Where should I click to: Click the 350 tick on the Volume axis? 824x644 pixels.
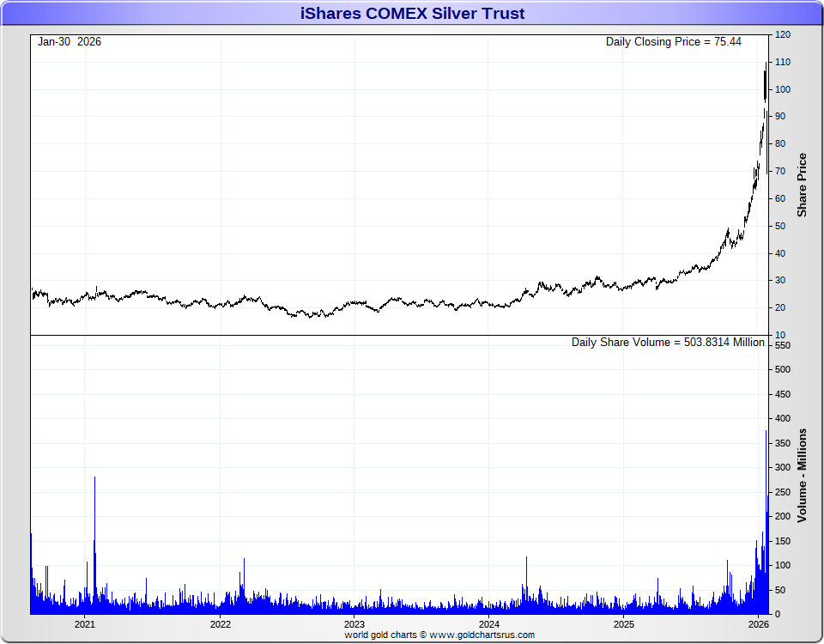pos(783,443)
